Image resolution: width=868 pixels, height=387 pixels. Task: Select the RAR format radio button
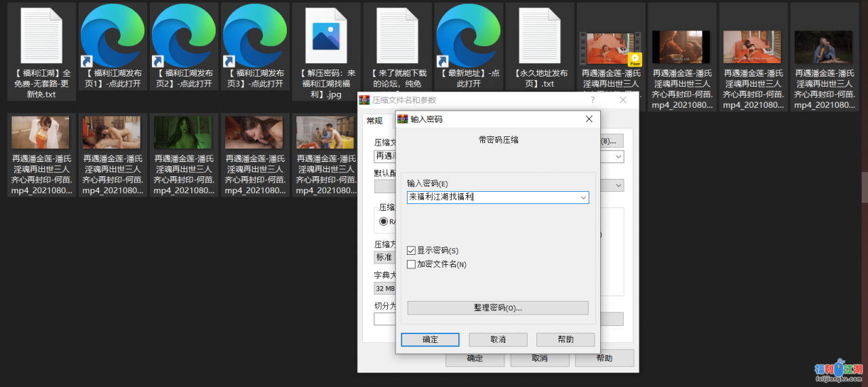384,221
